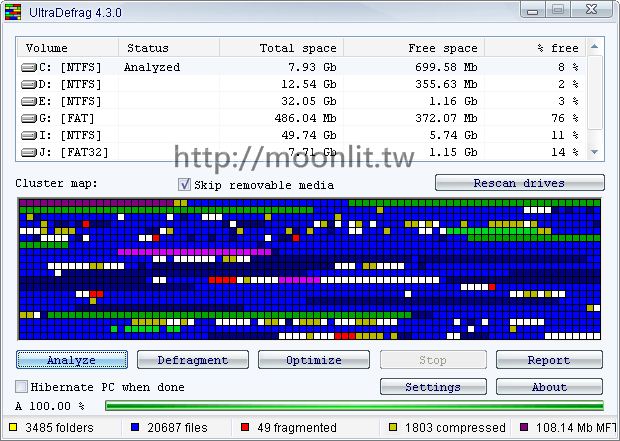The image size is (620, 441).
Task: Click the 5.74 Gb free space value
Action: click(x=453, y=135)
